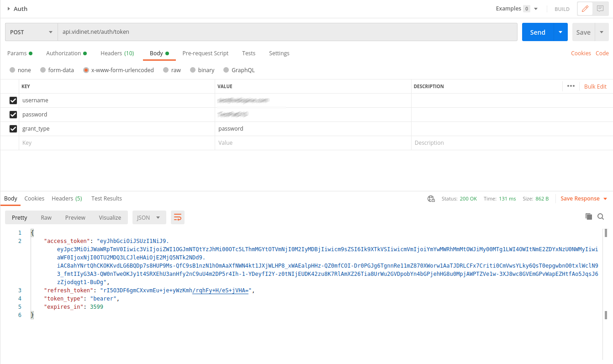Viewport: 613px width, 364px height.
Task: Open the JSON format dropdown
Action: tap(149, 217)
